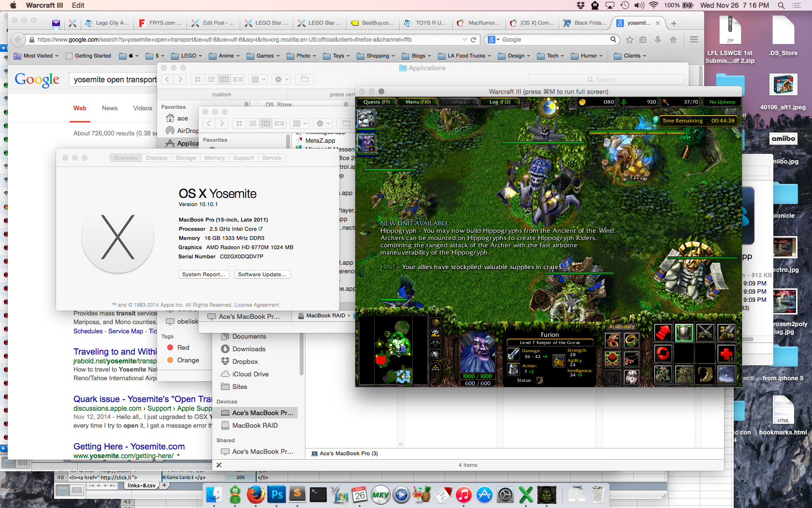Image resolution: width=812 pixels, height=508 pixels.
Task: Expand the Tech bookmarks folder
Action: pyautogui.click(x=551, y=56)
